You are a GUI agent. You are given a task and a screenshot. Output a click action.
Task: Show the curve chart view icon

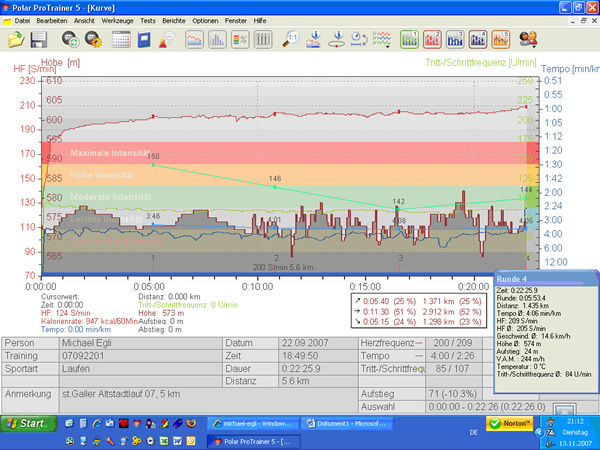pos(194,39)
